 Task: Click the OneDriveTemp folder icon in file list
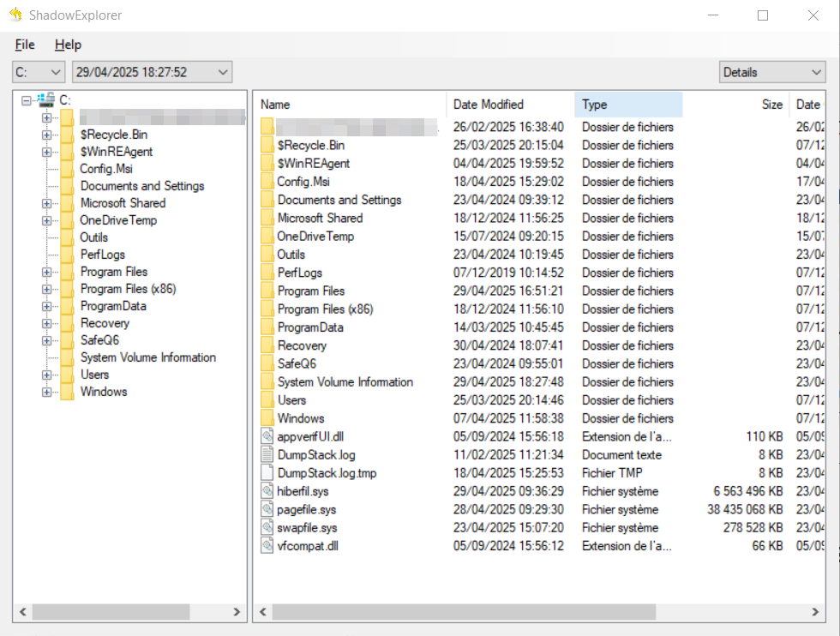(x=267, y=236)
